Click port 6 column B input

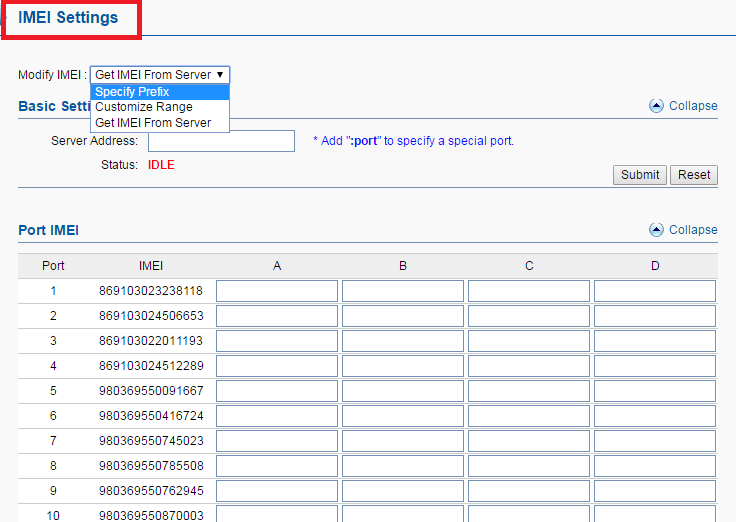(403, 416)
